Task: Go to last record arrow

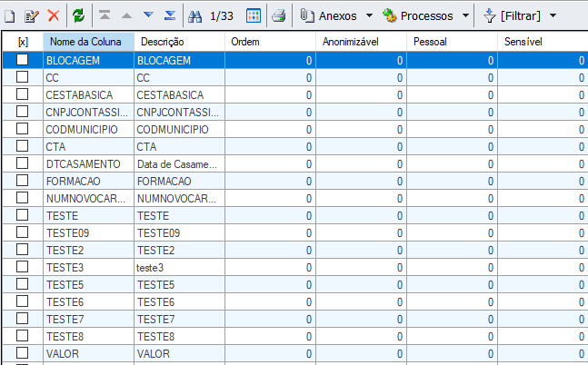Action: point(170,15)
